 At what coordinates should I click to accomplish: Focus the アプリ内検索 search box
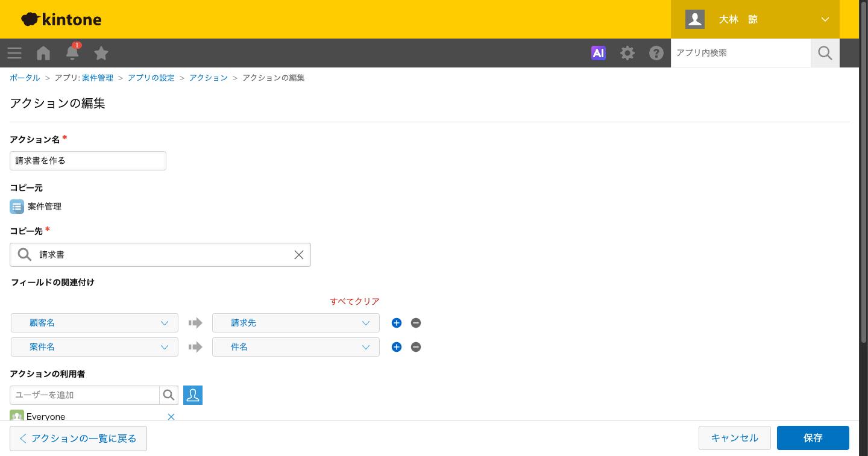(x=741, y=53)
